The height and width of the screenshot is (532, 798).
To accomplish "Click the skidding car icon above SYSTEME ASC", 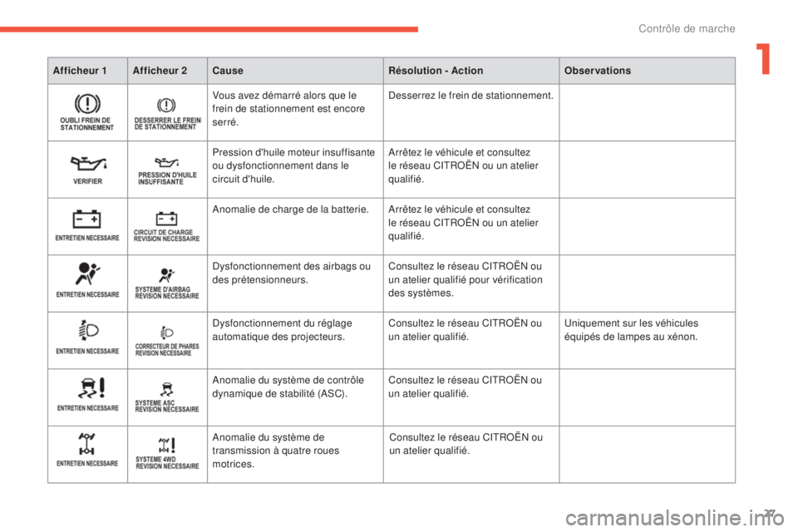I will 167,389.
